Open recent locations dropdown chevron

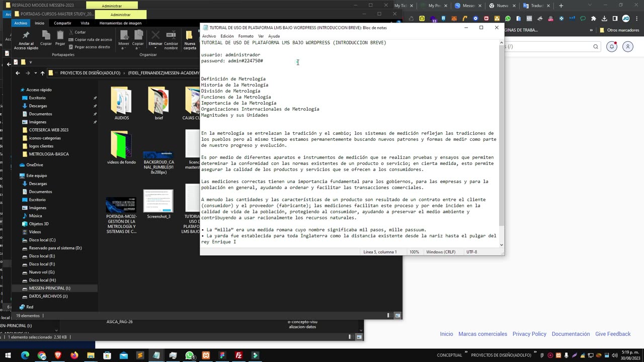pos(35,73)
